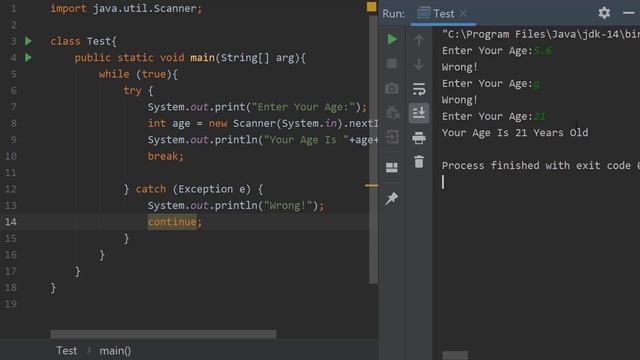Click the yellow warning stripe marker
The width and height of the screenshot is (640, 360).
tap(371, 185)
